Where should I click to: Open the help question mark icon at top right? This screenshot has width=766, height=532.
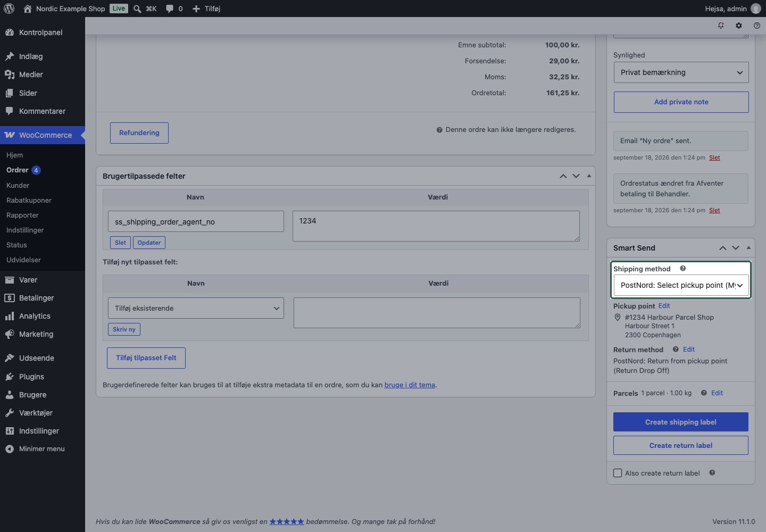pos(757,26)
